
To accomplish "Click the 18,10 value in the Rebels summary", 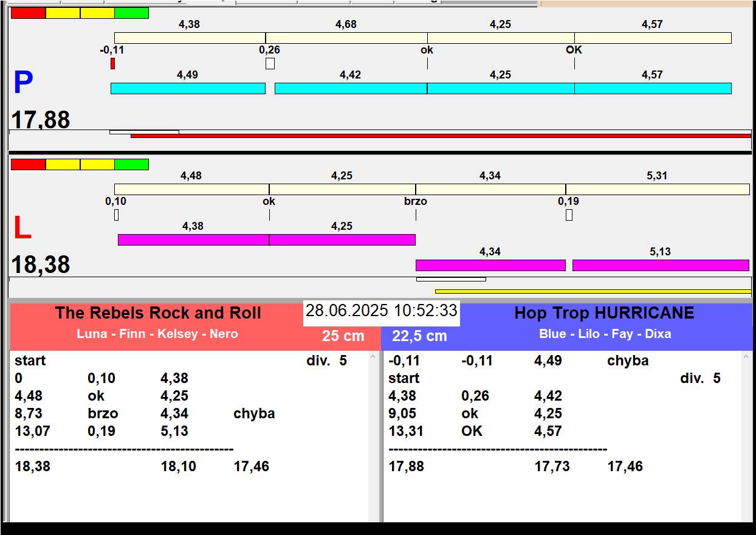I will click(179, 466).
